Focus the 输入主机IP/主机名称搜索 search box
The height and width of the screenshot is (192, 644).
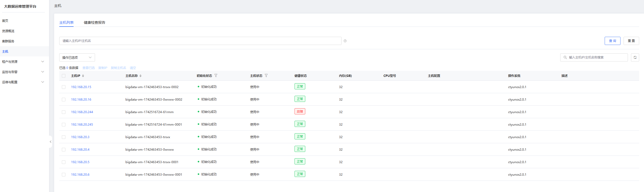(594, 57)
